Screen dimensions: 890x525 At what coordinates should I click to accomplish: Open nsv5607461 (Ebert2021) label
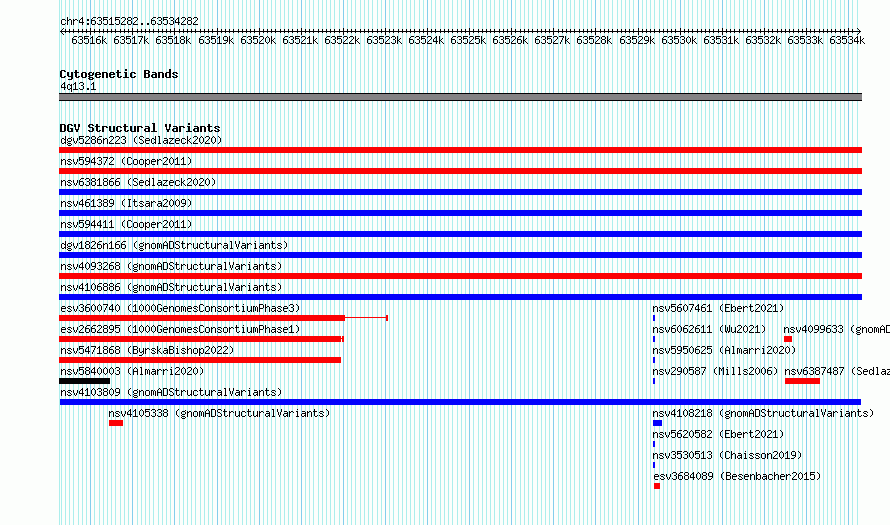(x=718, y=308)
